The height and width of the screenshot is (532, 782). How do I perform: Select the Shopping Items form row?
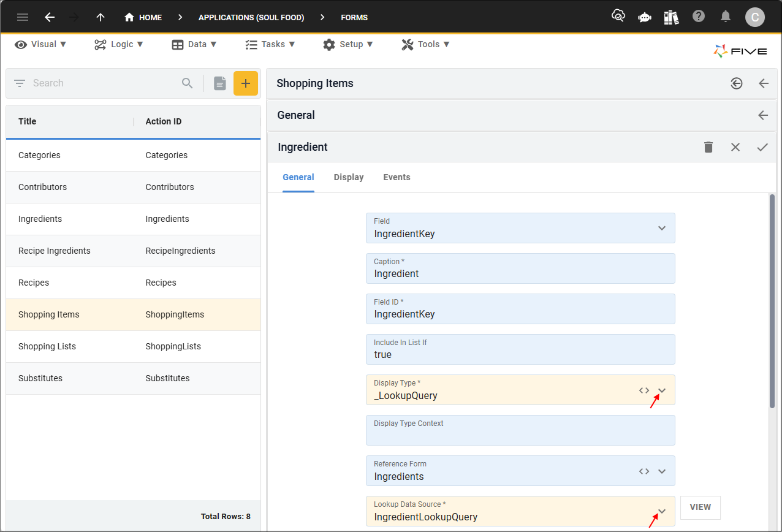[x=133, y=314]
